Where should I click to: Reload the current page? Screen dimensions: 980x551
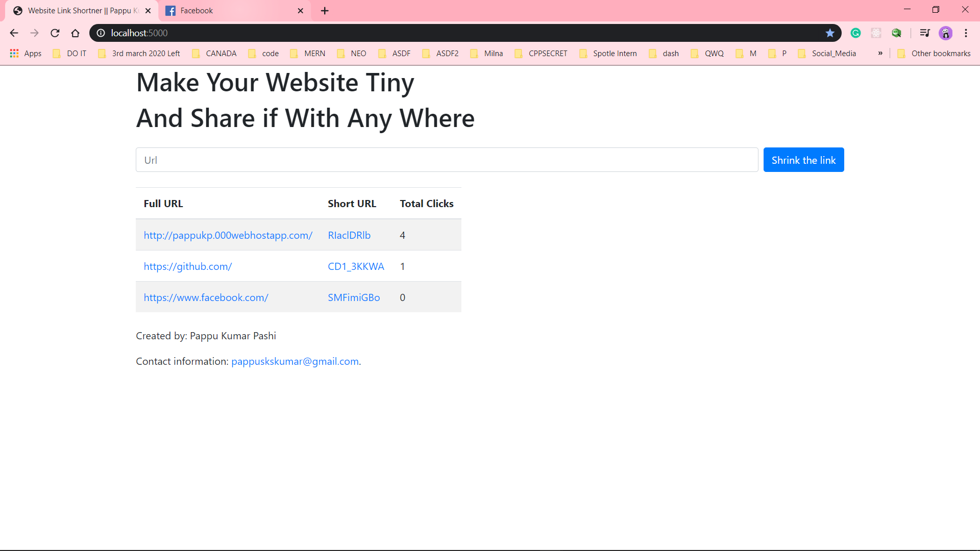click(x=55, y=33)
